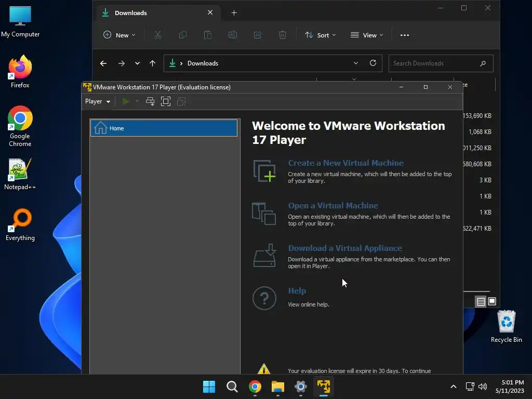Switch Explorer to details view icon
Image resolution: width=532 pixels, height=399 pixels.
click(x=481, y=301)
